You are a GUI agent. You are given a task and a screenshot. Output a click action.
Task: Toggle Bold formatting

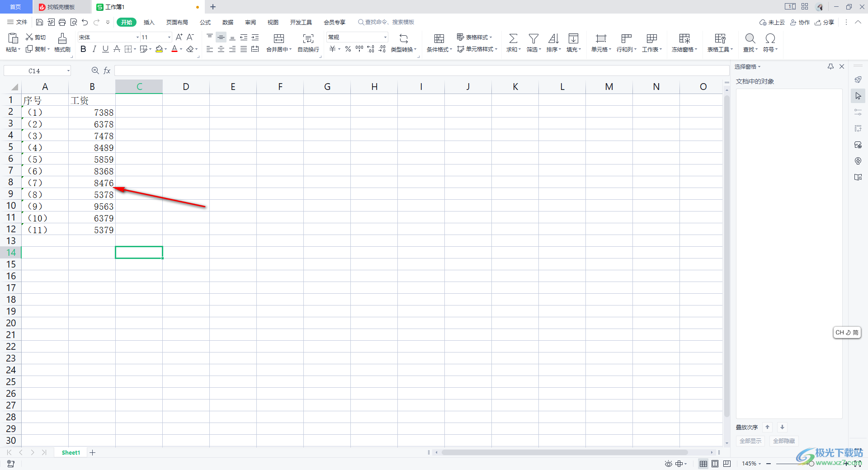coord(83,49)
